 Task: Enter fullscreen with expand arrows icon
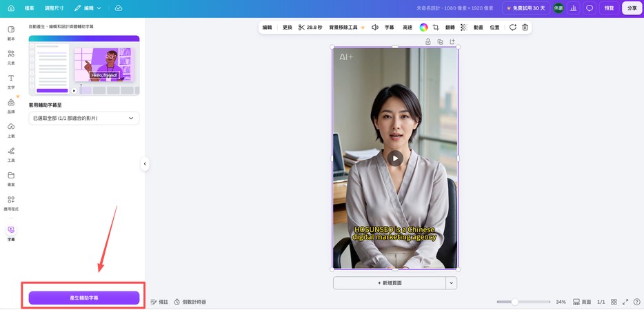point(625,302)
